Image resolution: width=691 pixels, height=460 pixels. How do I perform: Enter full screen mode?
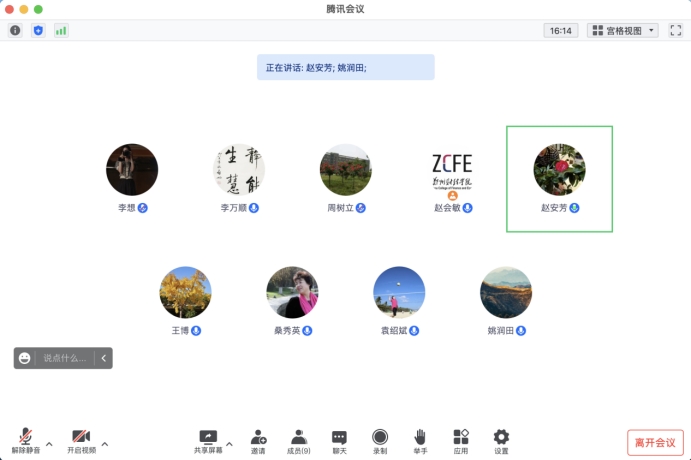point(675,30)
